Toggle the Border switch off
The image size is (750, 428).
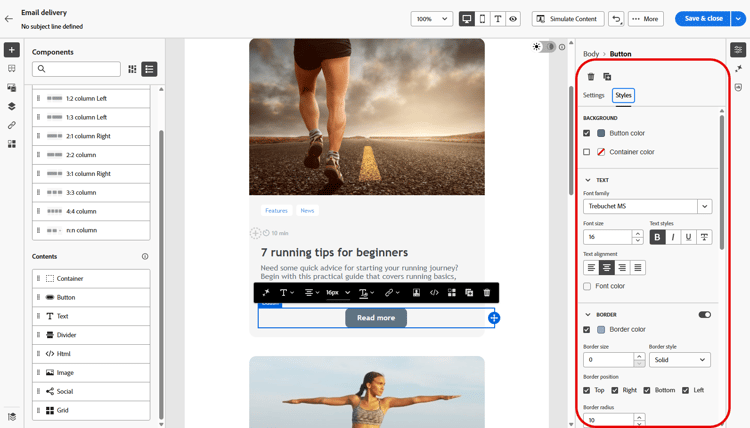coord(705,315)
